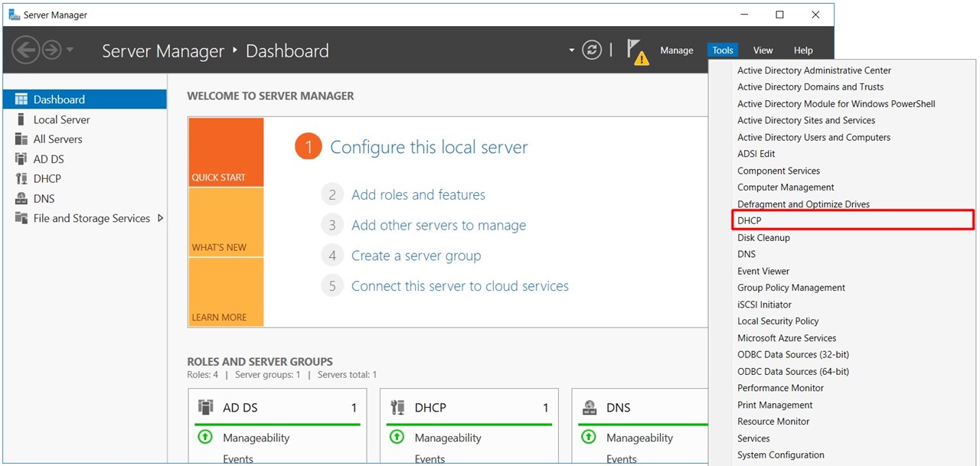Viewport: 980px width, 466px height.
Task: Click Add other servers to manage
Action: coord(439,225)
